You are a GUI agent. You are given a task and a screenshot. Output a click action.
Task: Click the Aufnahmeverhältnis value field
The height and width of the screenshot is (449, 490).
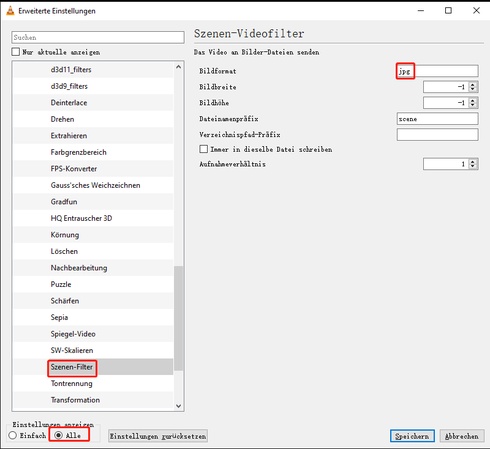[x=446, y=164]
